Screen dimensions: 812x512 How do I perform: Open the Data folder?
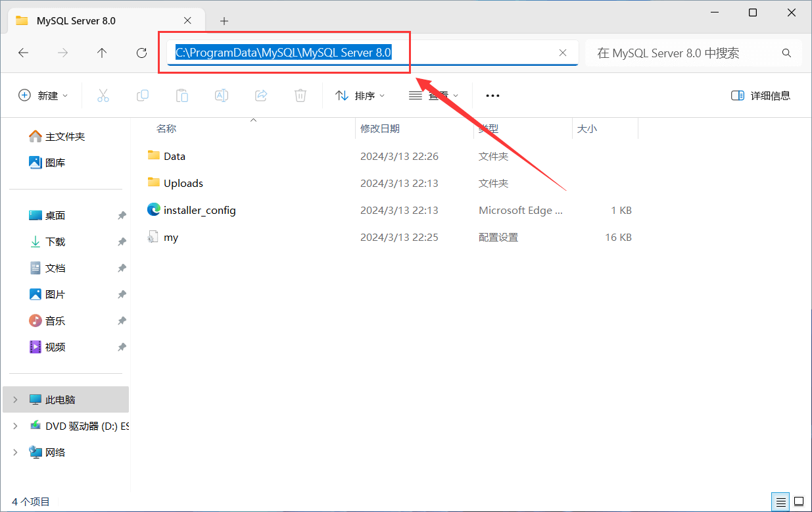(174, 156)
